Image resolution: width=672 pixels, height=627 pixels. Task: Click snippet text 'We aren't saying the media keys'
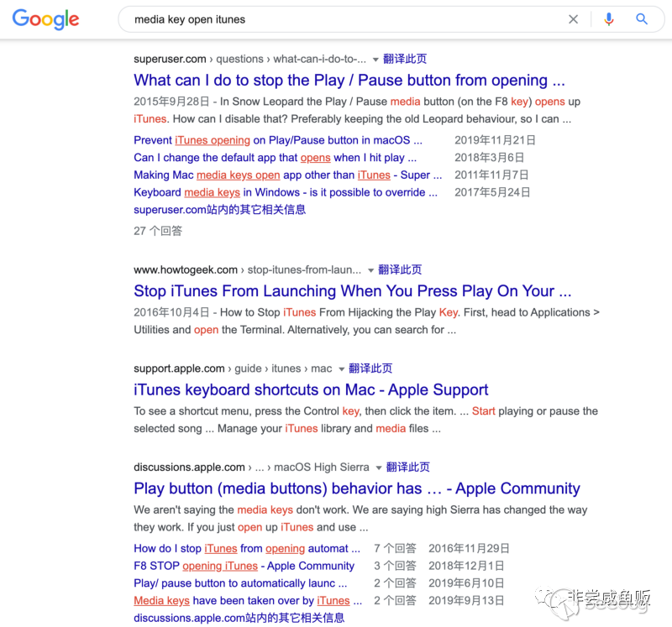[360, 518]
